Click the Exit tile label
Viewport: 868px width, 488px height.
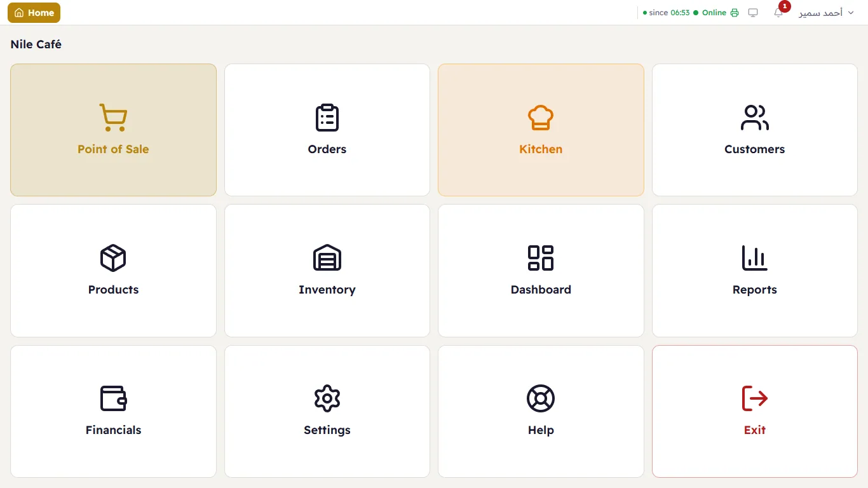coord(755,430)
